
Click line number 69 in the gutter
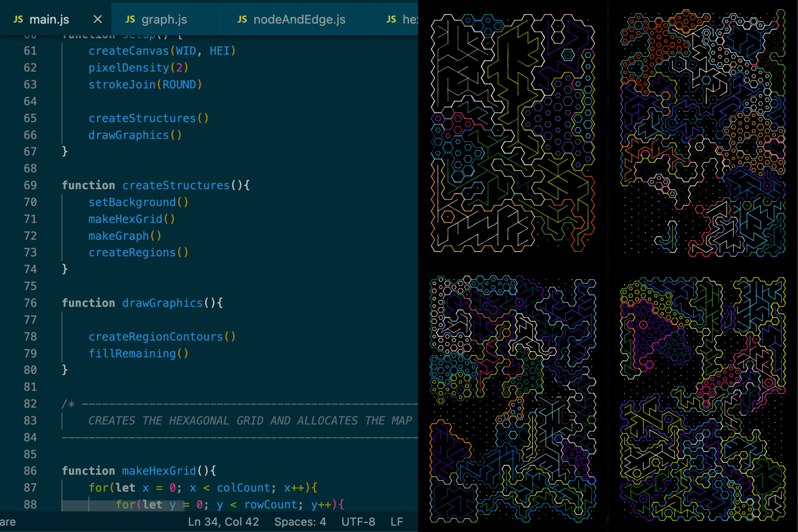[30, 185]
